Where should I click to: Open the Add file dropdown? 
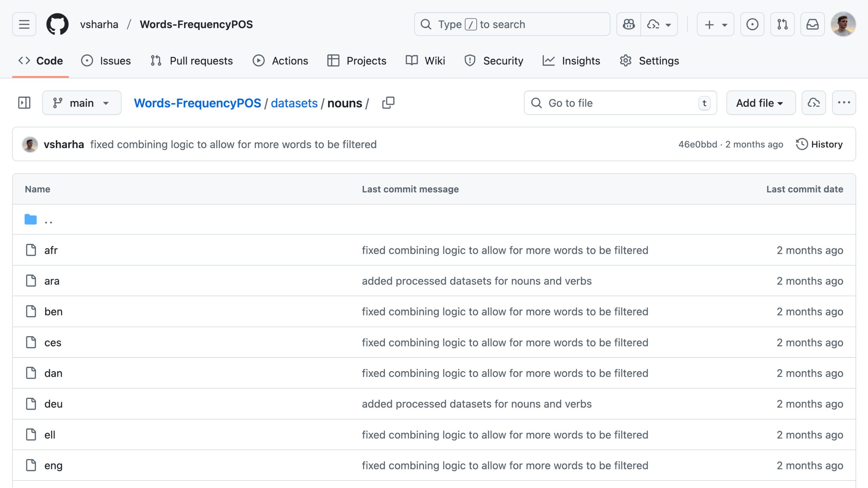coord(761,103)
